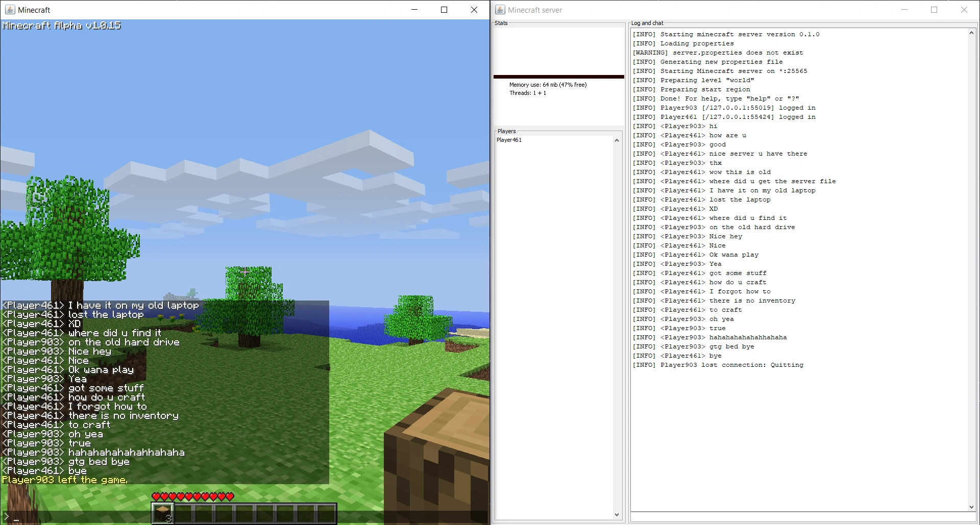Click log line "Generating new properties file"
The height and width of the screenshot is (525, 980).
tap(708, 62)
